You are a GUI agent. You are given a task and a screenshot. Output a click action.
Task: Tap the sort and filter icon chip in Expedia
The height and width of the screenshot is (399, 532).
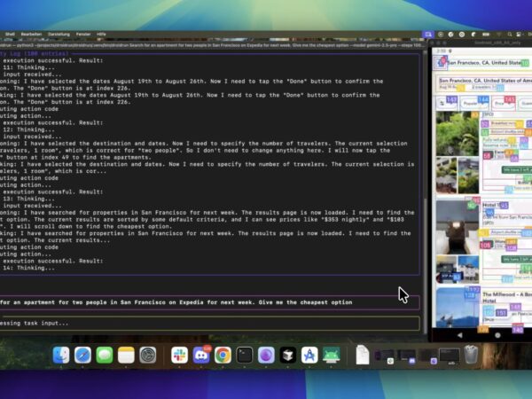coord(446,103)
